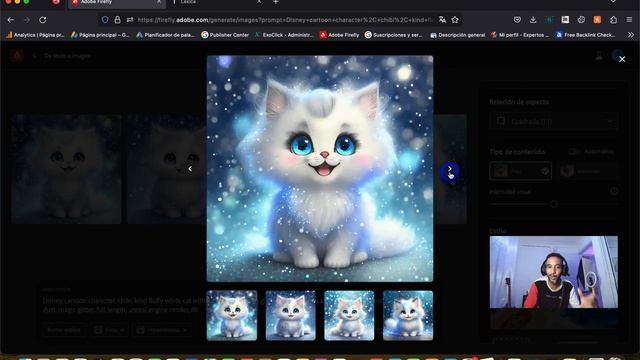The width and height of the screenshot is (640, 360).
Task: Open the Mi perfil - Expertos bookmark
Action: point(520,35)
